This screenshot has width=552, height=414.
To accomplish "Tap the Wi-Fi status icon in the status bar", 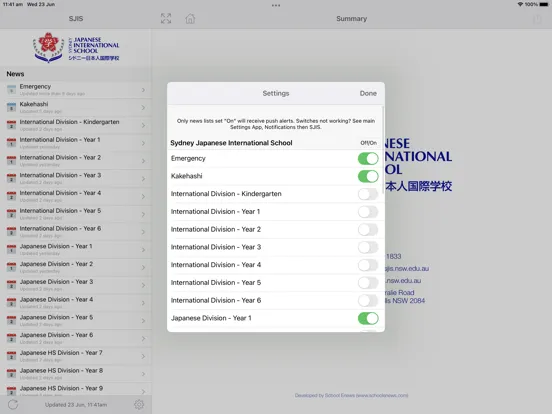I will 520,4.
